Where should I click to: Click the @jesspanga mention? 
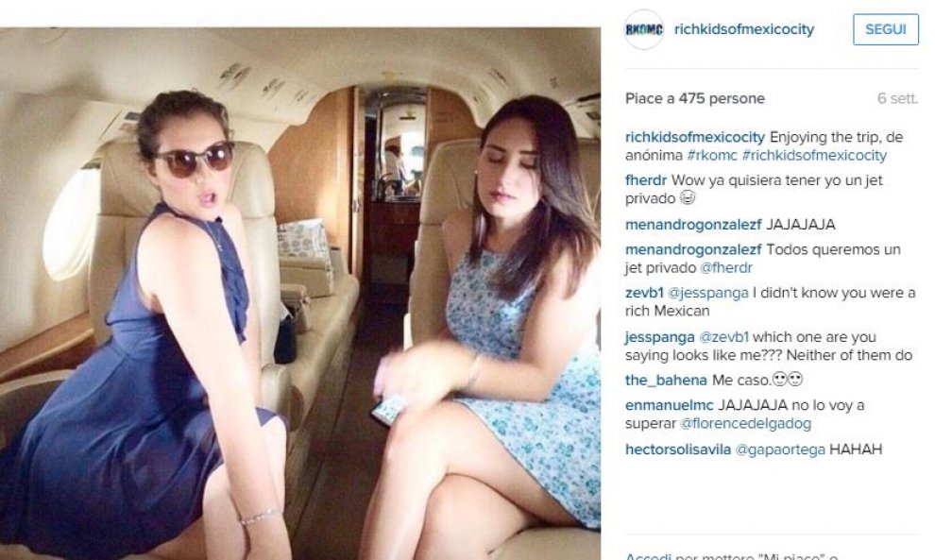tap(707, 294)
